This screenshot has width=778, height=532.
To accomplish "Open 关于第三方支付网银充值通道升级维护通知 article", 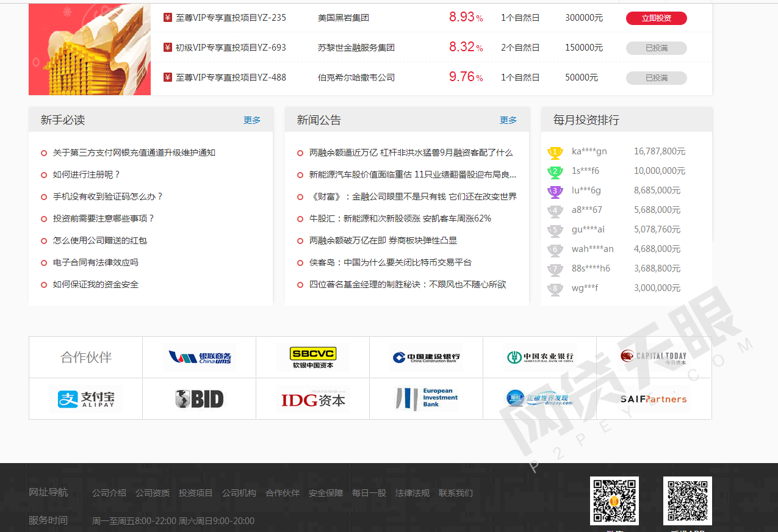I will pyautogui.click(x=134, y=153).
